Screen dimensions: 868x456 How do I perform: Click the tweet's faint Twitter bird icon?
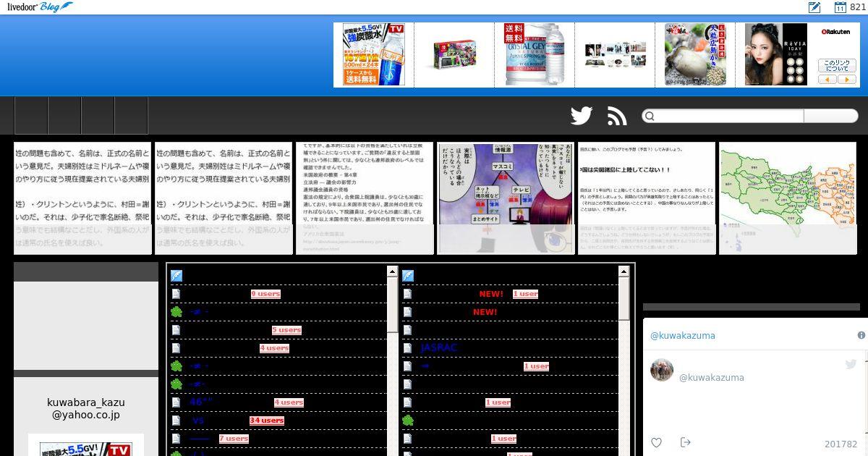tap(851, 364)
